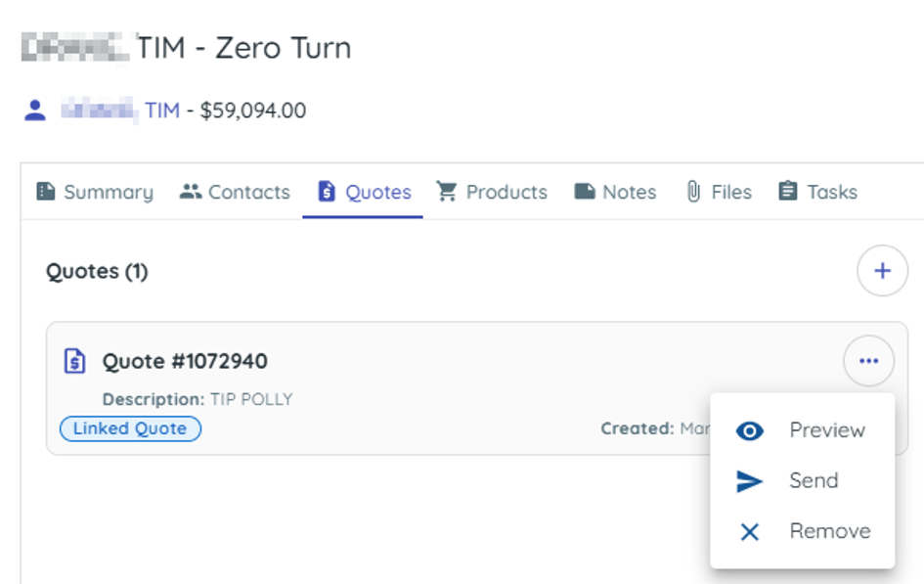Open the Products tab
This screenshot has width=924, height=584.
[492, 192]
